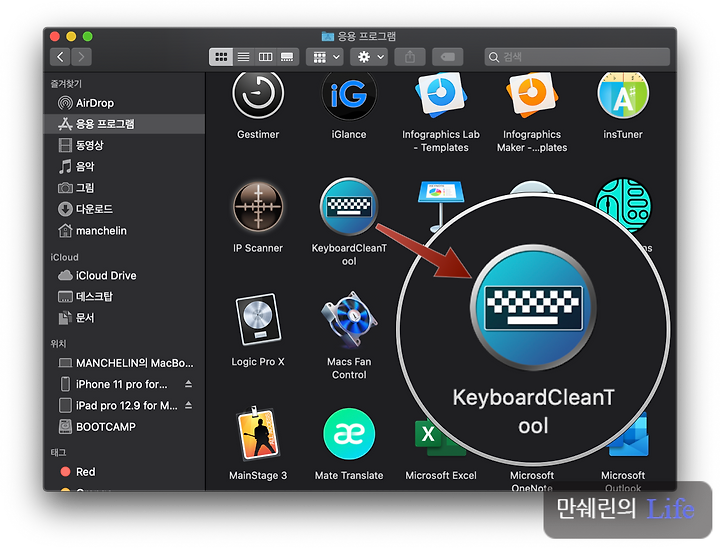Viewport: 720px width, 548px height.
Task: Select the Logic Pro X app icon
Action: click(258, 319)
